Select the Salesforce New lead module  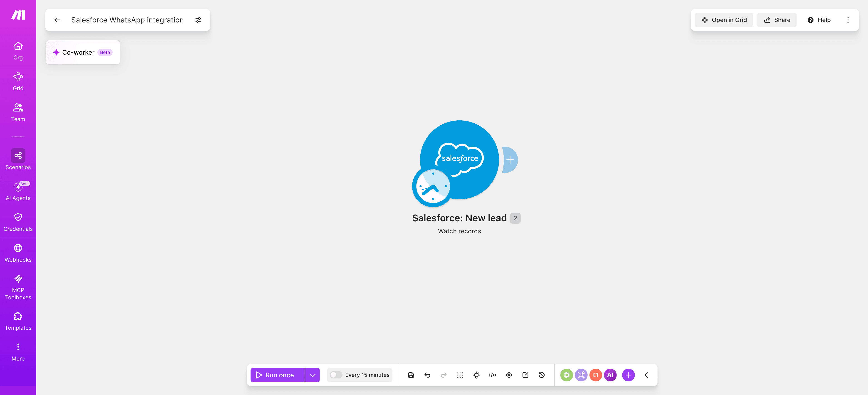[x=460, y=160]
